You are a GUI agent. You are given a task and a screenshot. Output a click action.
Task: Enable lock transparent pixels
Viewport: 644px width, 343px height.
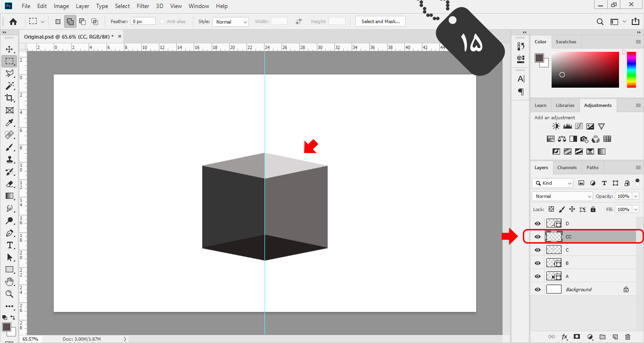[x=551, y=209]
